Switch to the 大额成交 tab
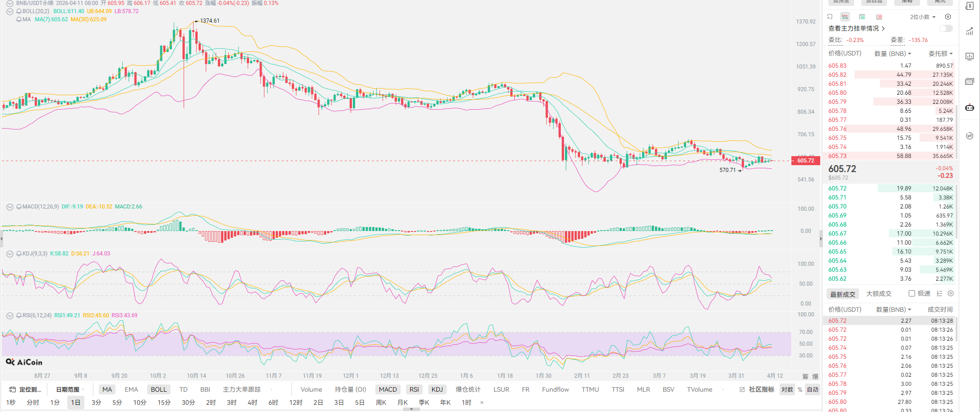The image size is (980, 412). (x=878, y=294)
